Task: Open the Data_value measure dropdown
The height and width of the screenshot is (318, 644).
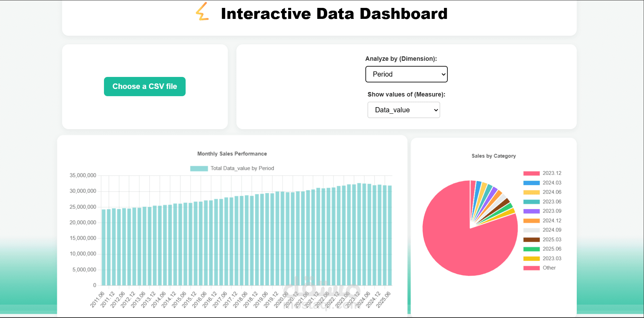Action: [403, 110]
